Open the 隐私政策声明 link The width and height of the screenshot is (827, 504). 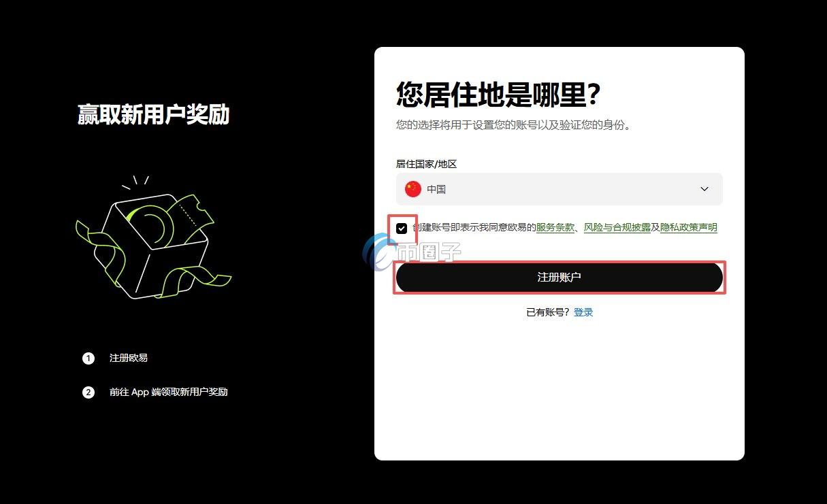pyautogui.click(x=690, y=227)
